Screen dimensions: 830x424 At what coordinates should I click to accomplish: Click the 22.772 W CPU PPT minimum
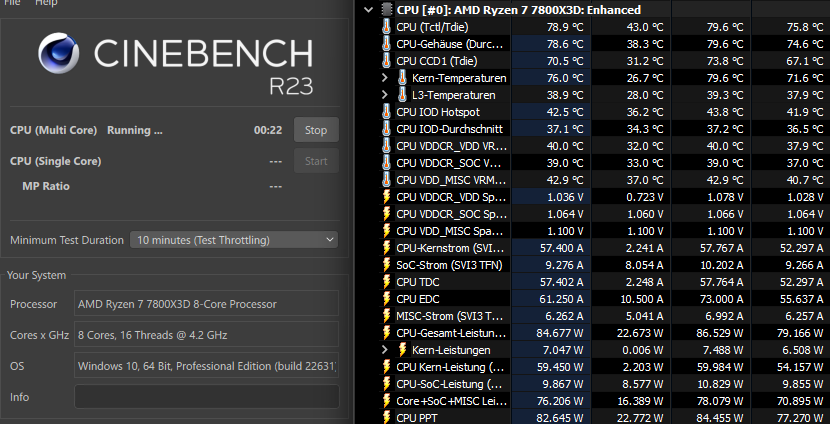point(640,418)
